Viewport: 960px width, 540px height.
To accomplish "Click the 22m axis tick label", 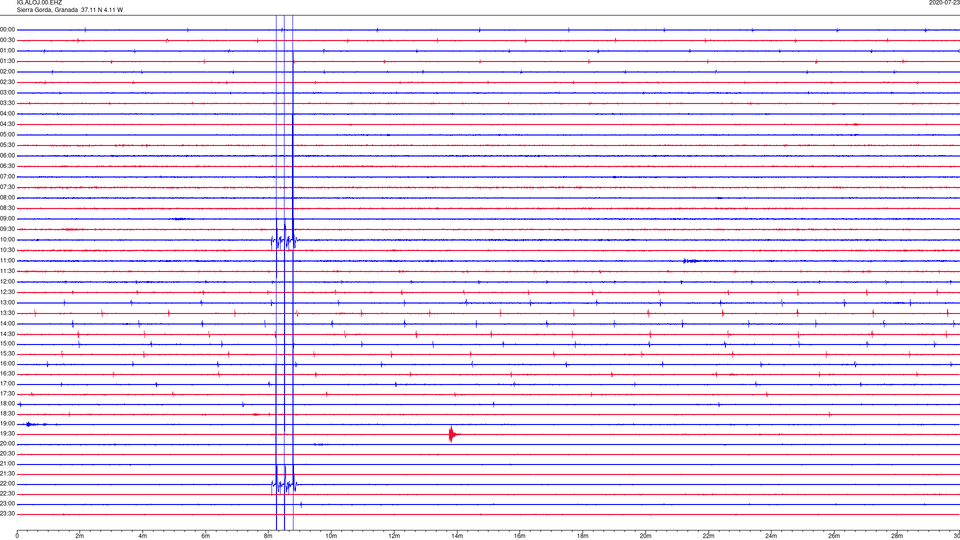I will pyautogui.click(x=708, y=536).
